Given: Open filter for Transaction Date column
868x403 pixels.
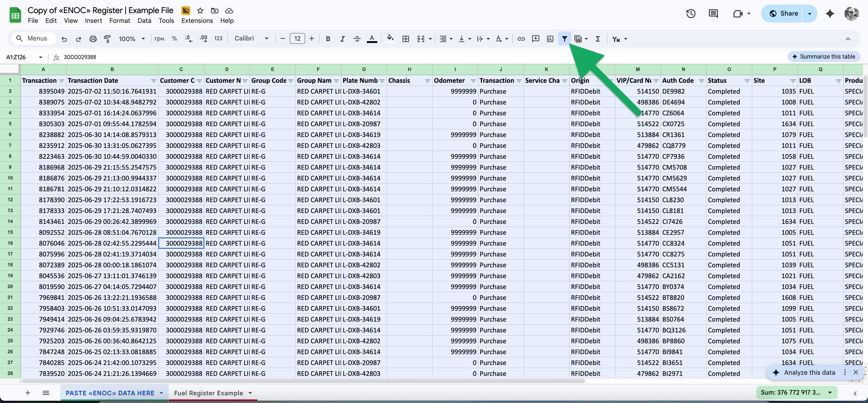Looking at the screenshot, I should tap(153, 81).
